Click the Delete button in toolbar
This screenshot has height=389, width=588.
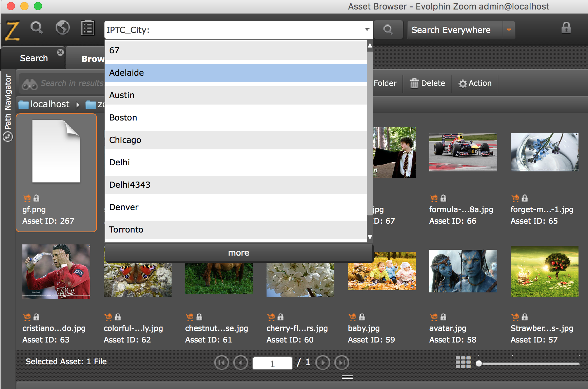pyautogui.click(x=427, y=83)
